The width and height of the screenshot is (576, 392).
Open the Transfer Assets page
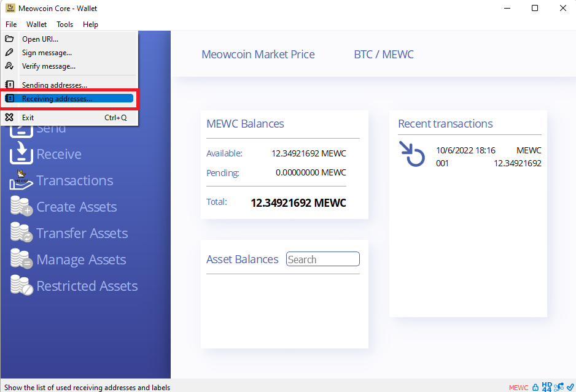82,233
